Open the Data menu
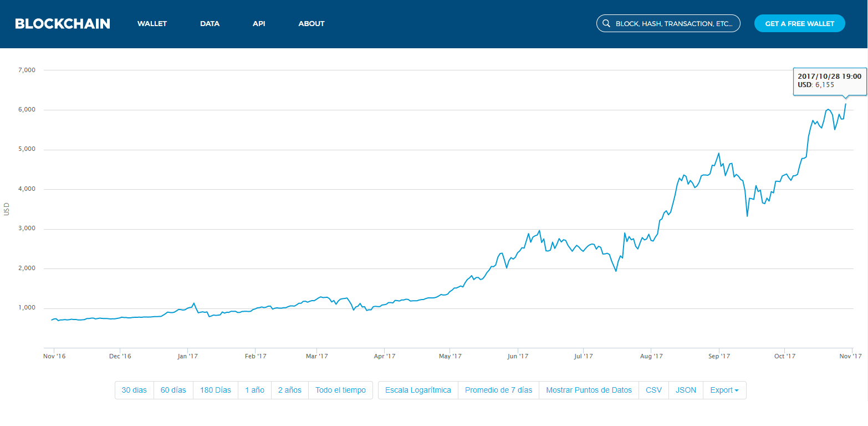Screen dimensions: 868x426 pos(210,24)
